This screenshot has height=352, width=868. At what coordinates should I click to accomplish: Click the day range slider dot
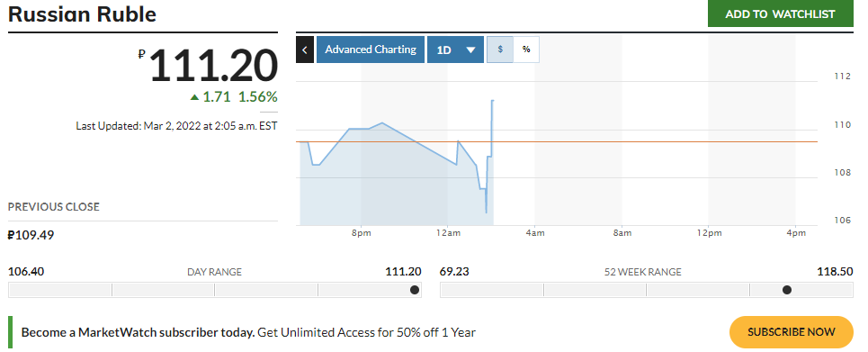coord(415,290)
